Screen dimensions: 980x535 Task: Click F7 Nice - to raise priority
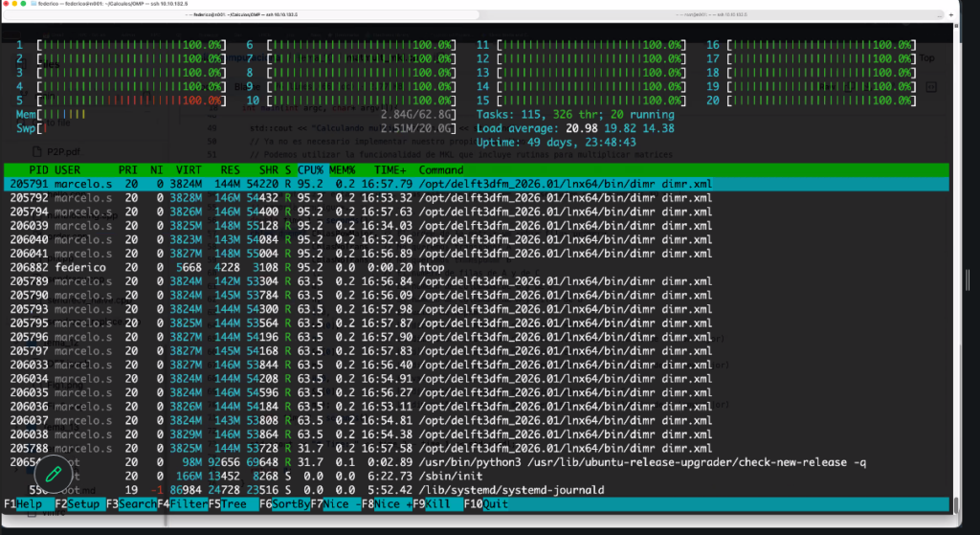(x=336, y=503)
